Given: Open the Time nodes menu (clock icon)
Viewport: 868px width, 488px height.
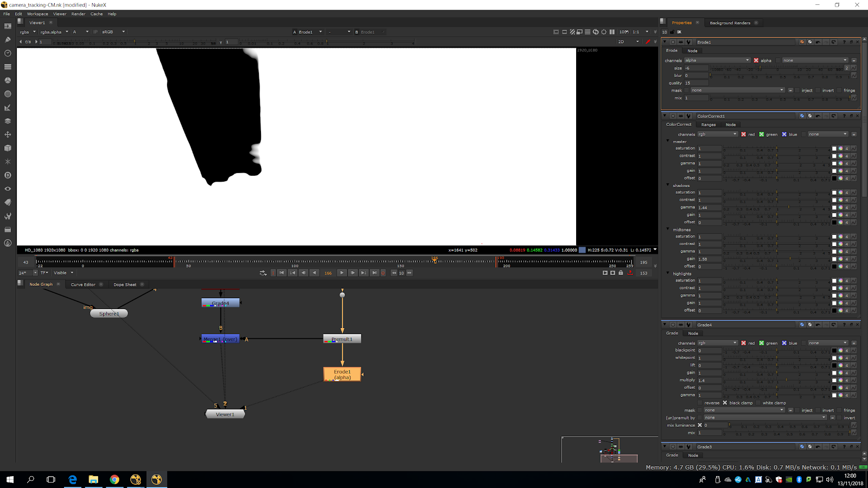Looking at the screenshot, I should click(x=8, y=53).
